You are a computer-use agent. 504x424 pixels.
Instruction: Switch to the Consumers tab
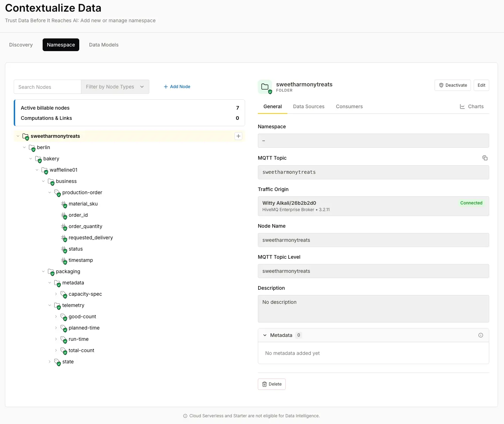point(349,106)
